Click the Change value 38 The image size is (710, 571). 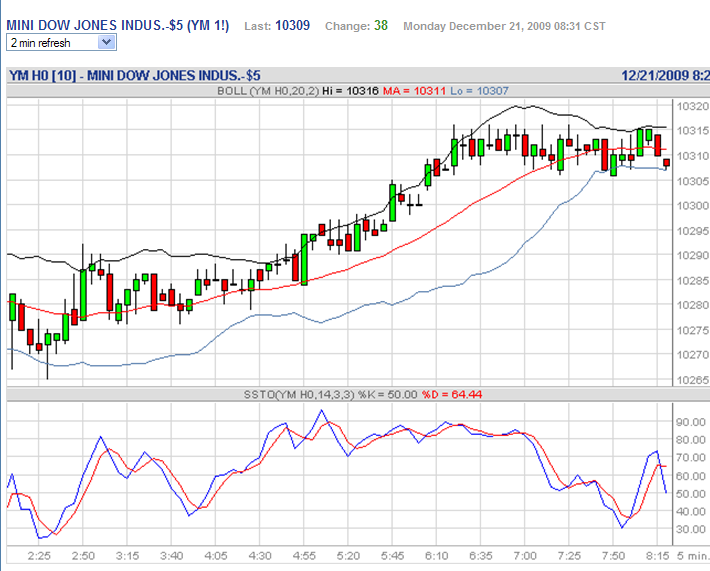[x=381, y=25]
